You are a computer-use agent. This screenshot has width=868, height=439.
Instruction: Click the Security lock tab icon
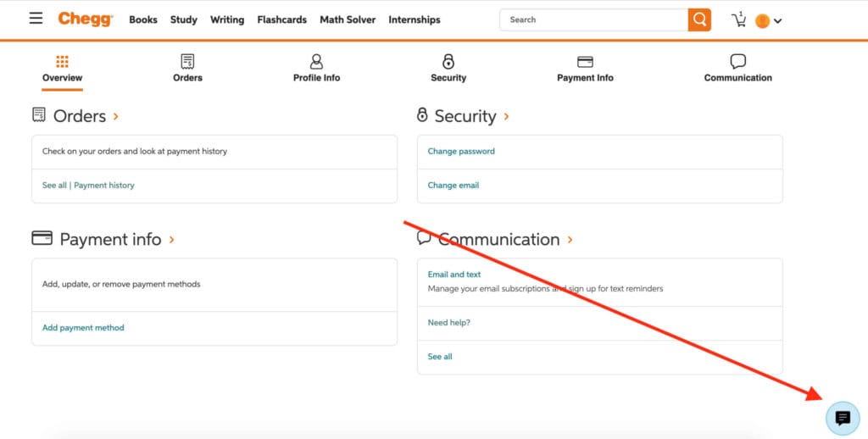(x=448, y=61)
